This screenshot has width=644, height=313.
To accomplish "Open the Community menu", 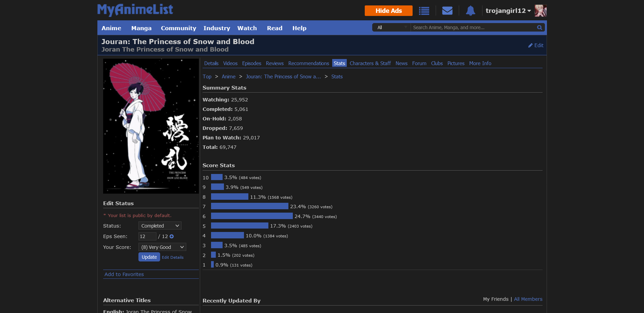I will click(x=178, y=28).
